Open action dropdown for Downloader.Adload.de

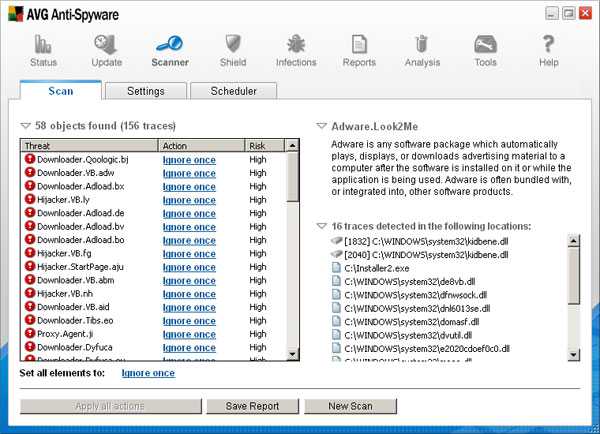pyautogui.click(x=189, y=214)
